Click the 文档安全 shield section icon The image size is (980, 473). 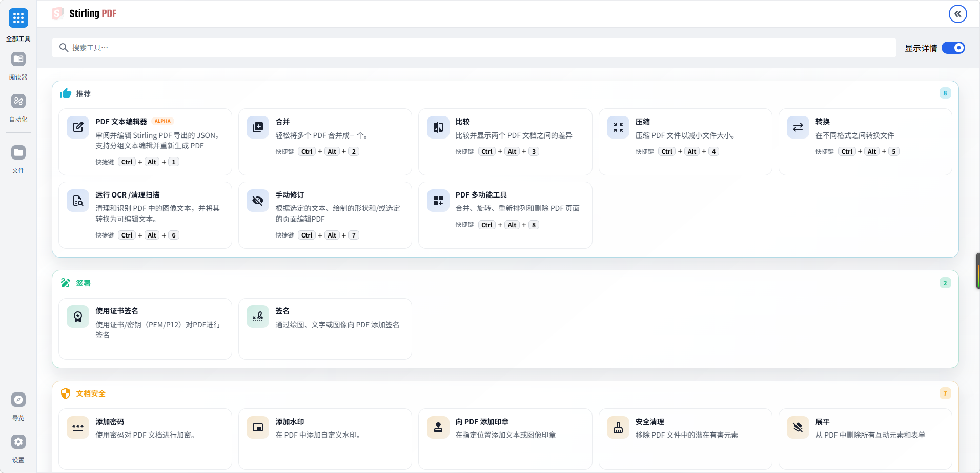pos(66,393)
